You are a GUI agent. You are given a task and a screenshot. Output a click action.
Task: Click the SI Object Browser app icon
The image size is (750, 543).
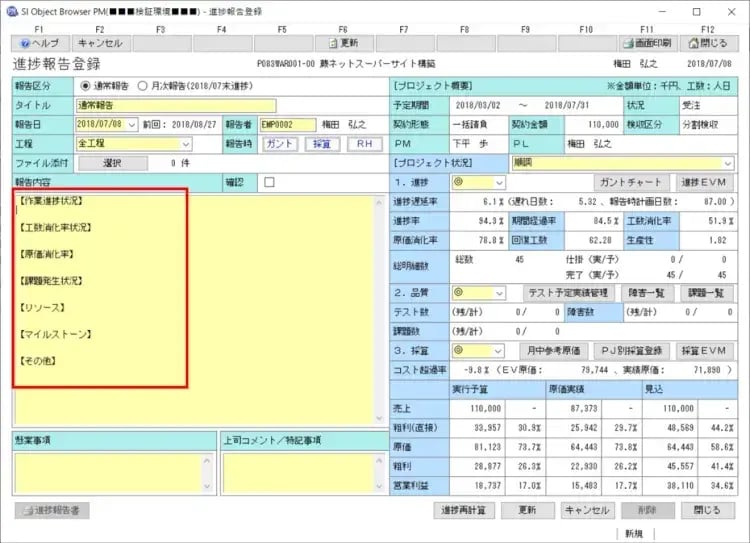click(x=10, y=10)
